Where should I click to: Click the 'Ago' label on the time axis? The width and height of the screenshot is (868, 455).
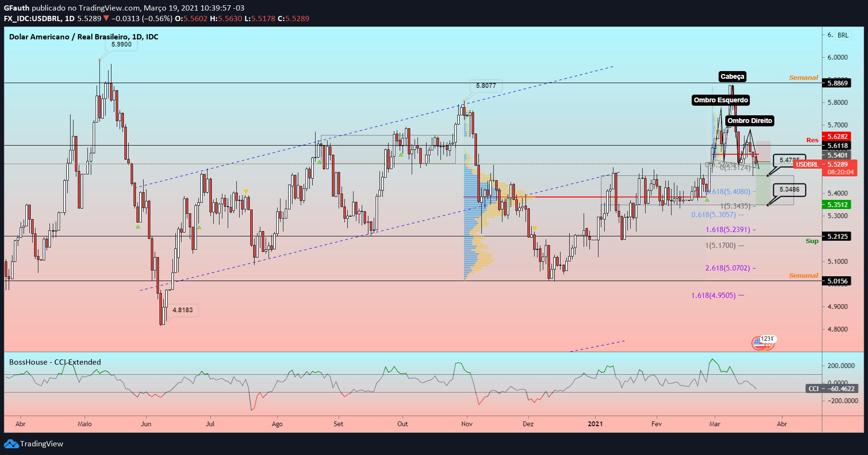point(277,424)
